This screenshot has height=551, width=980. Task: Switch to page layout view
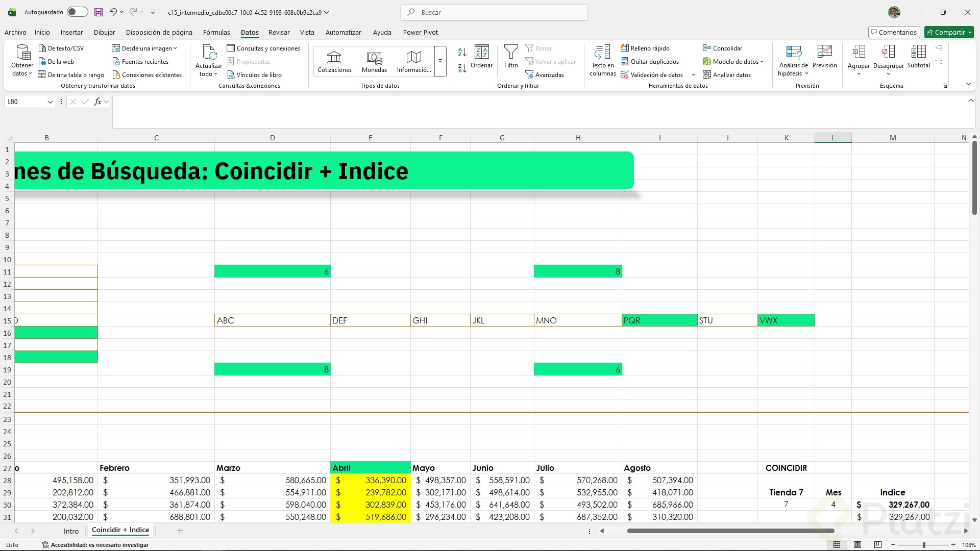[857, 545]
